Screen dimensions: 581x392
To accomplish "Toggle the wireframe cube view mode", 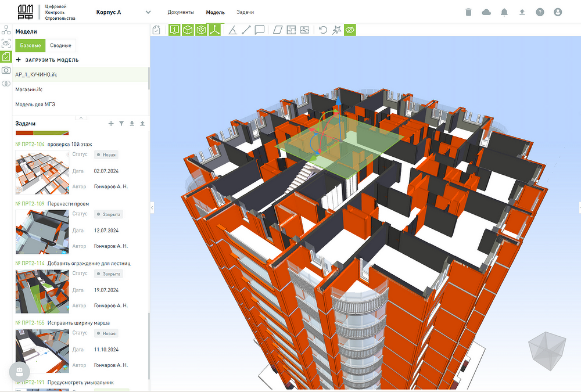I will (x=201, y=30).
